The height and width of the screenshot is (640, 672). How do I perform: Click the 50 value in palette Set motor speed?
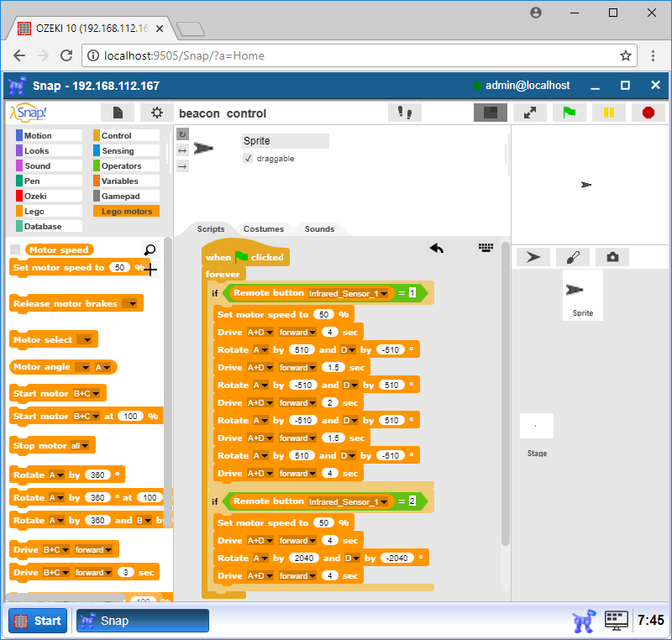[119, 268]
